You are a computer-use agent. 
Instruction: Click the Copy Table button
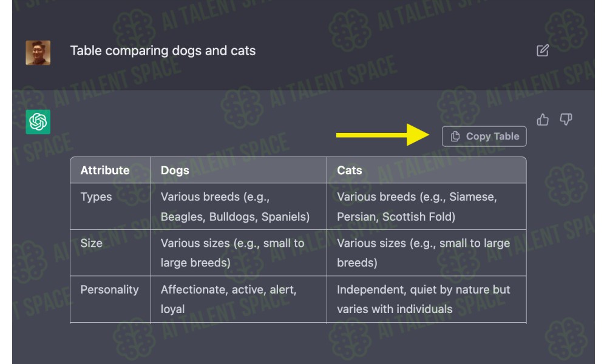click(x=484, y=136)
